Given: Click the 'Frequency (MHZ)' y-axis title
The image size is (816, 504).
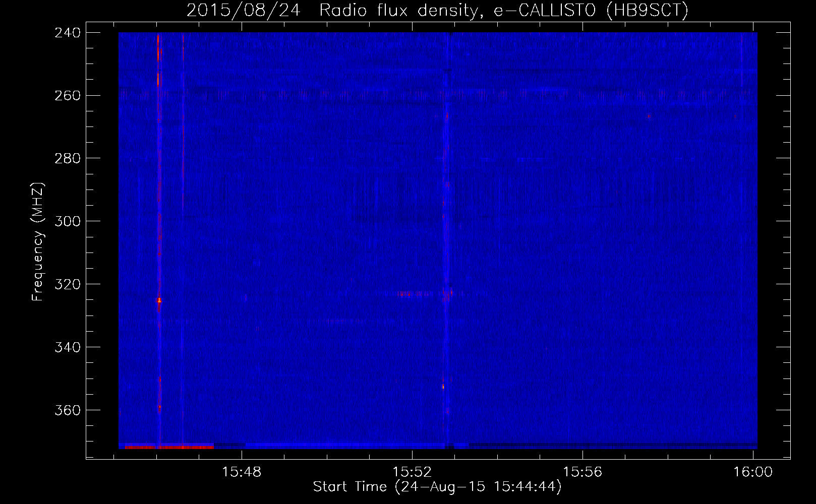Looking at the screenshot, I should click(38, 242).
